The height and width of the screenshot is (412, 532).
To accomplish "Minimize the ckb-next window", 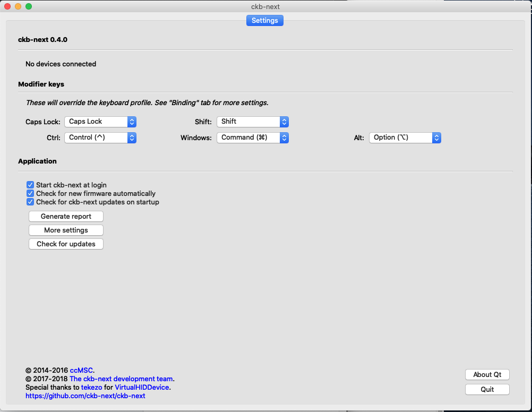I will coord(18,6).
